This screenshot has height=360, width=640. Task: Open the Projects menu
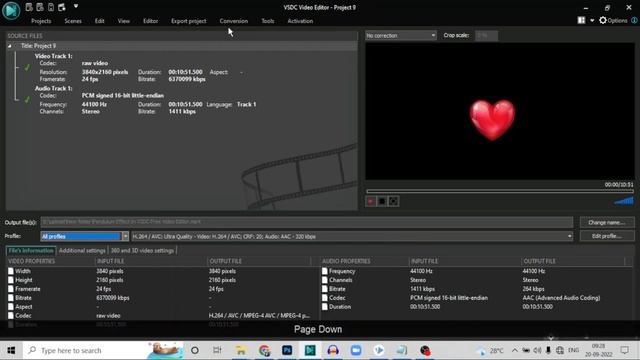(x=41, y=21)
